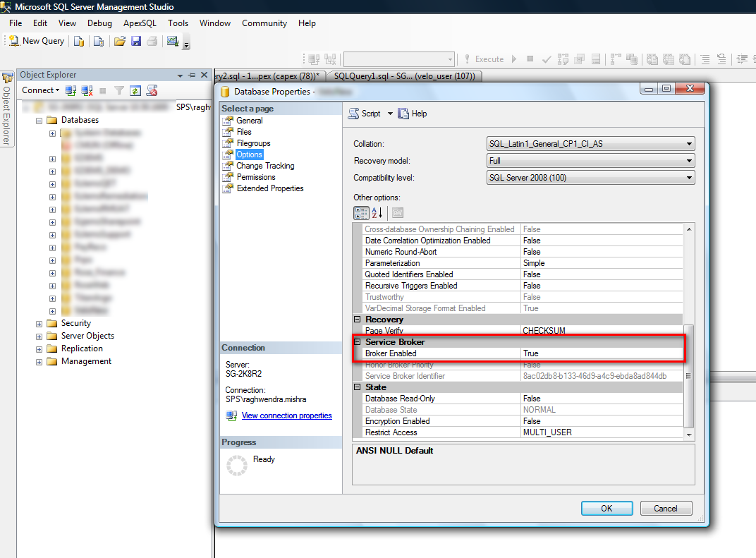Image resolution: width=756 pixels, height=558 pixels.
Task: Click the Cancel button
Action: pos(666,509)
